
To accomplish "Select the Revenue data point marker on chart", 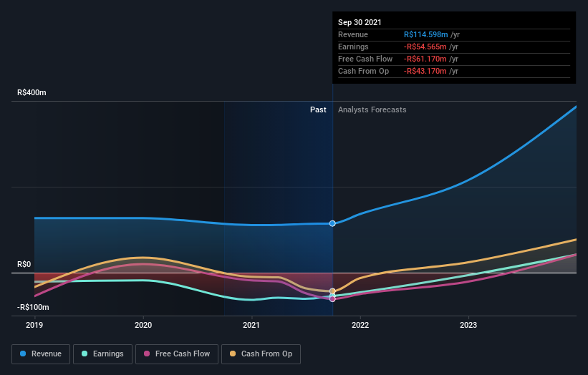I will click(332, 223).
